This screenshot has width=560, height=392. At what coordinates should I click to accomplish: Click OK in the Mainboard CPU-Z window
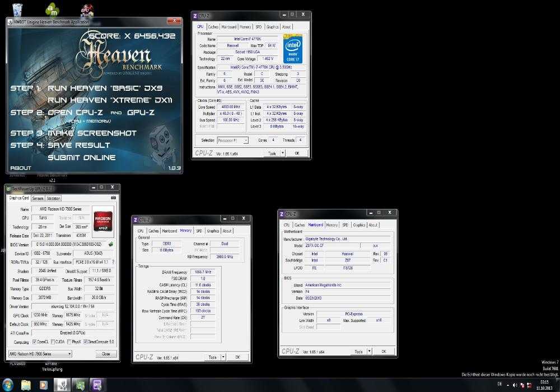click(x=384, y=351)
